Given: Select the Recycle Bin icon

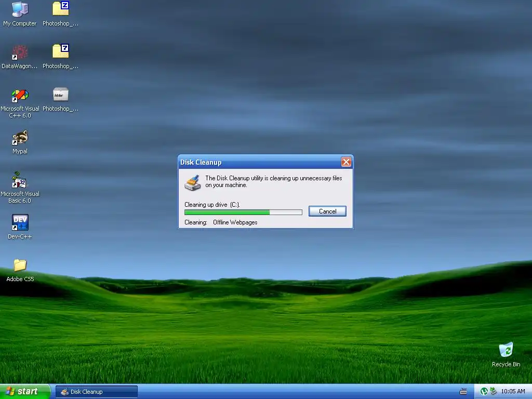Looking at the screenshot, I should pyautogui.click(x=506, y=354).
